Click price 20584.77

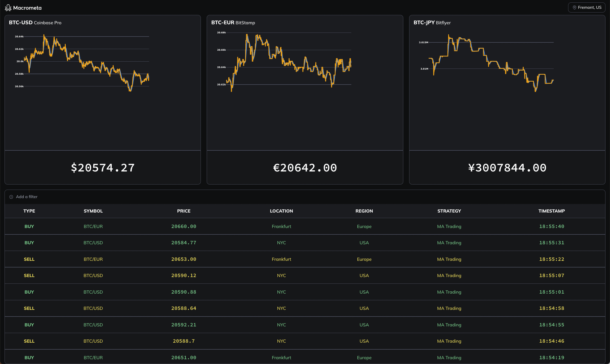(184, 243)
